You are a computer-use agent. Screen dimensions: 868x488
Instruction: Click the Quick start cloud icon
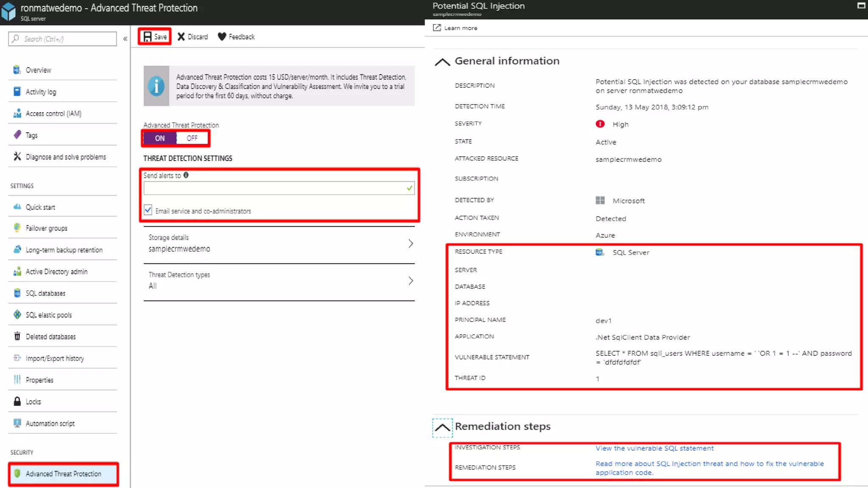coord(17,207)
